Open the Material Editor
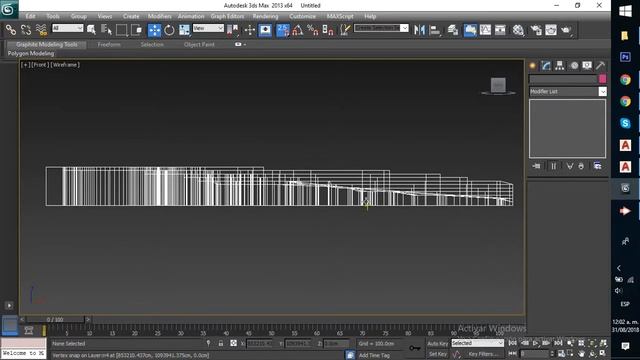640x360 pixels. [518, 30]
